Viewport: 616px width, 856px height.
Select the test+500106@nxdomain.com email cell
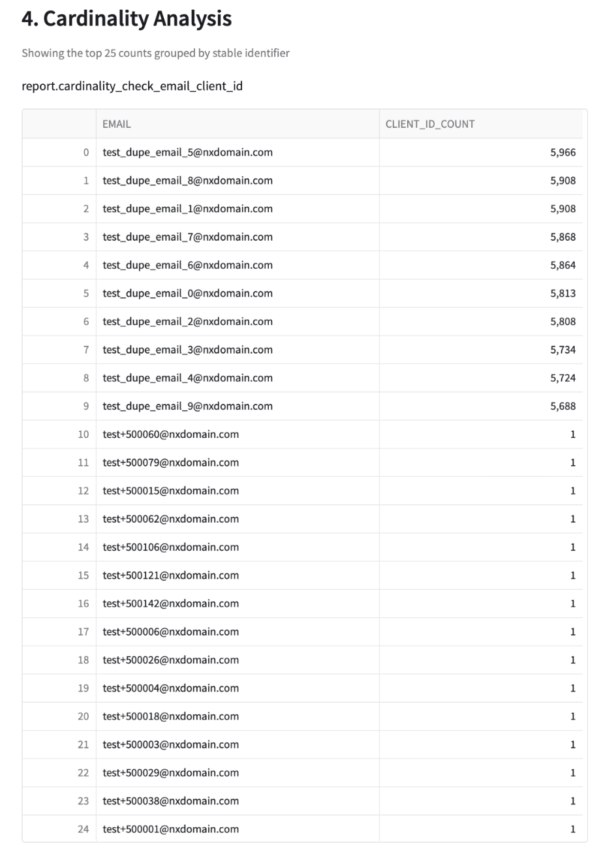171,547
